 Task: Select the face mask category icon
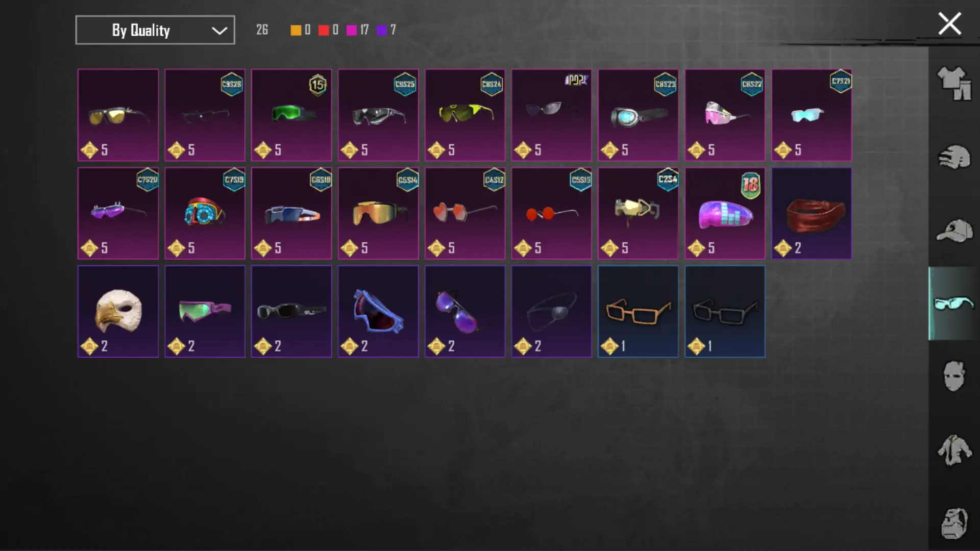click(x=954, y=376)
